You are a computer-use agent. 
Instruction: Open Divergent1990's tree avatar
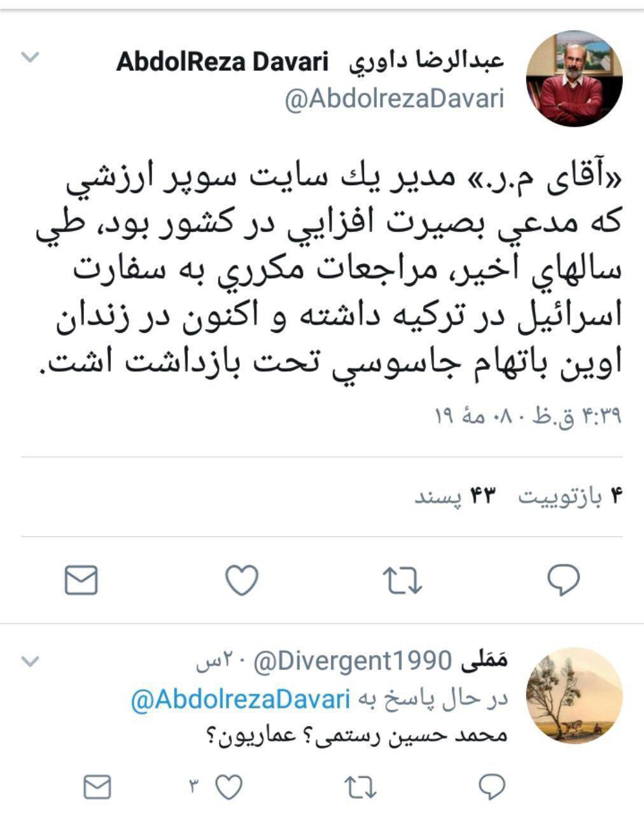coord(575,696)
